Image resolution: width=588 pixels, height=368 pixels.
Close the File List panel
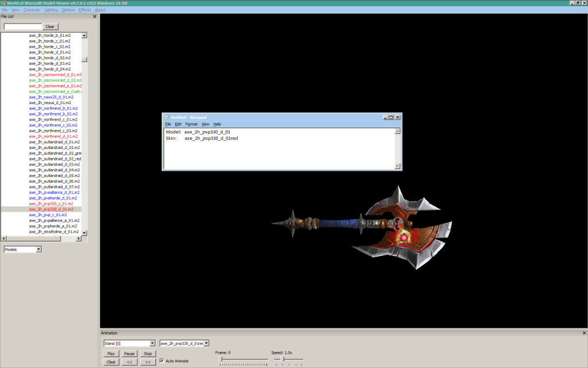tap(95, 17)
